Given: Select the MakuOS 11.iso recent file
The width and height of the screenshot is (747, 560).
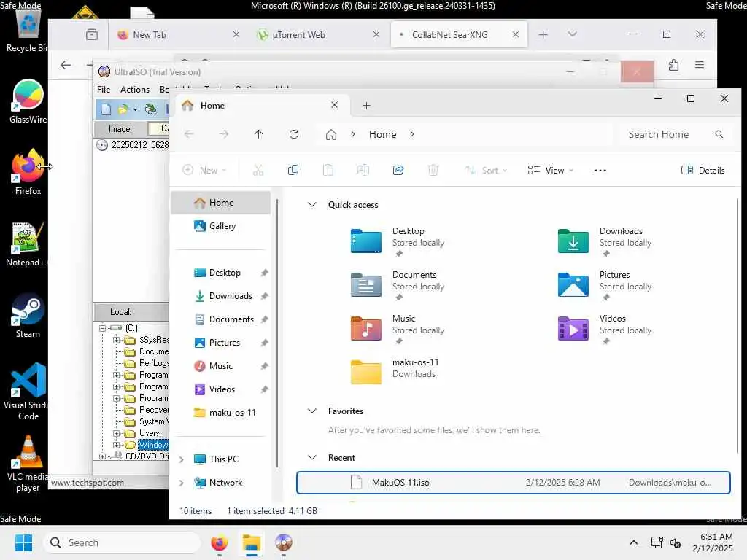Looking at the screenshot, I should tap(513, 483).
